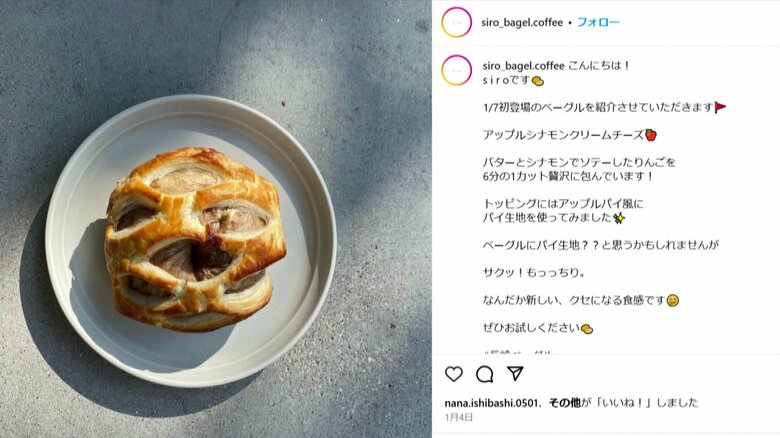
Task: Like the post with the heart icon
Action: click(x=454, y=374)
